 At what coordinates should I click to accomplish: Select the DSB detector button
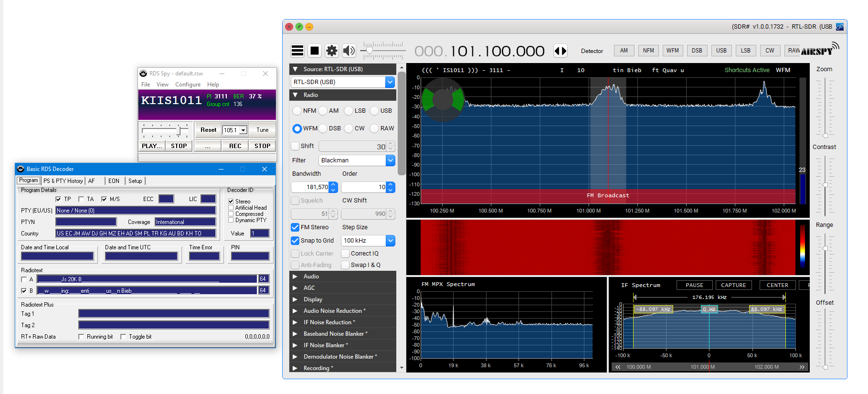click(x=697, y=51)
